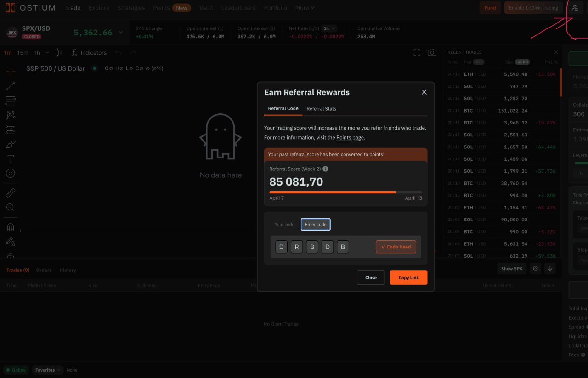Image resolution: width=588 pixels, height=378 pixels.
Task: Click the referral score progress bar
Action: (x=345, y=192)
